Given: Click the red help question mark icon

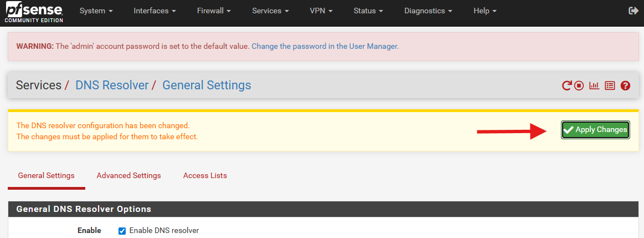Looking at the screenshot, I should pos(626,85).
